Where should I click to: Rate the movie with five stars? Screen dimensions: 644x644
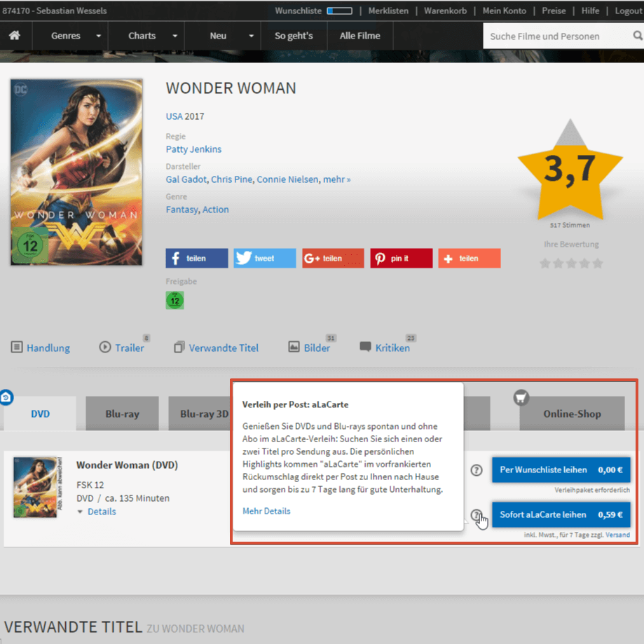[x=598, y=263]
